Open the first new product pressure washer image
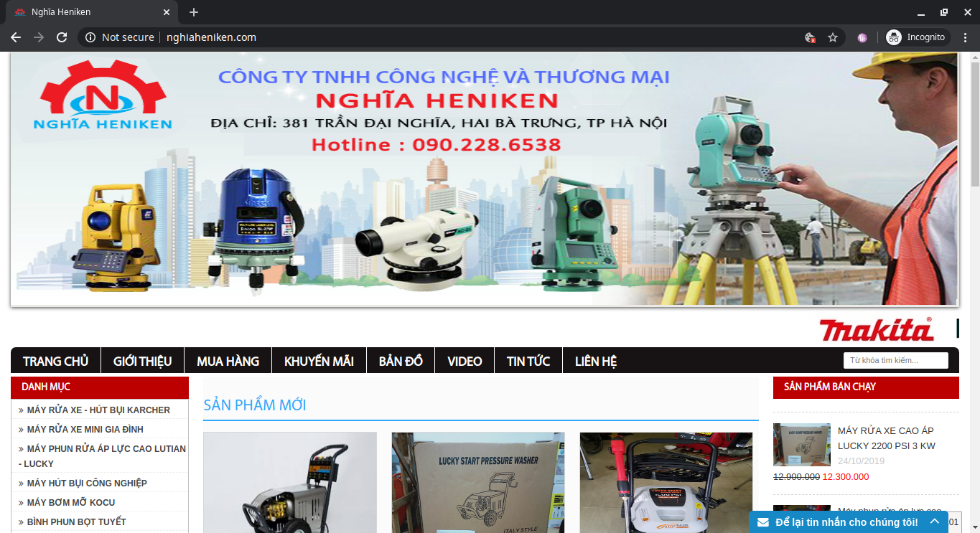This screenshot has height=533, width=980. pos(290,482)
